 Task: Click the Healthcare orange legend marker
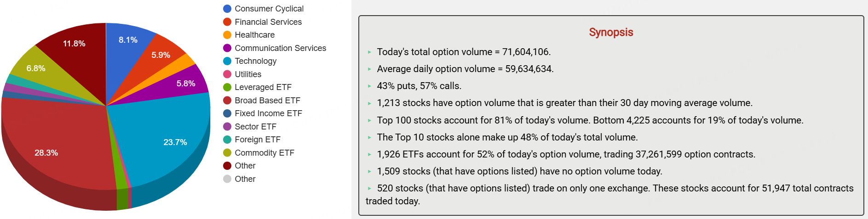227,35
